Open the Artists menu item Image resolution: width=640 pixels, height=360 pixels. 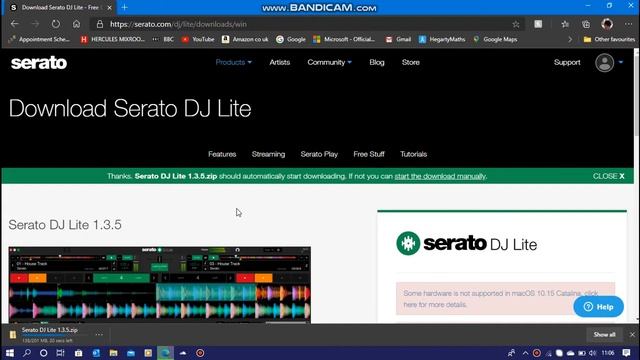point(280,62)
